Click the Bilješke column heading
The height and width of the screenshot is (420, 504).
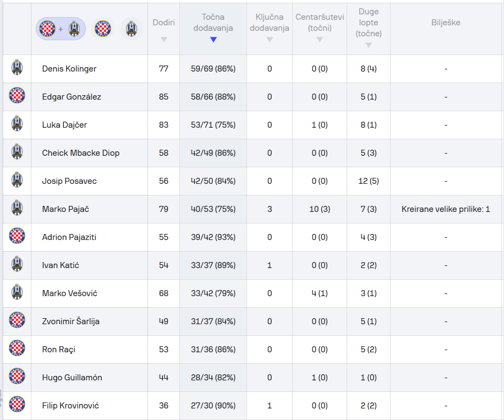click(x=446, y=23)
